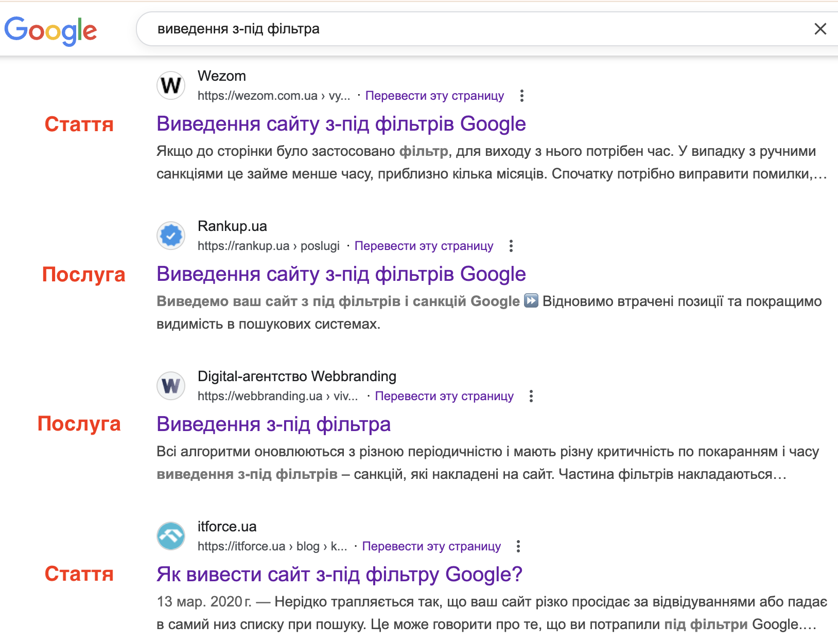Click the wezom.com.ua URL breadcrumb
This screenshot has width=838, height=644.
273,96
